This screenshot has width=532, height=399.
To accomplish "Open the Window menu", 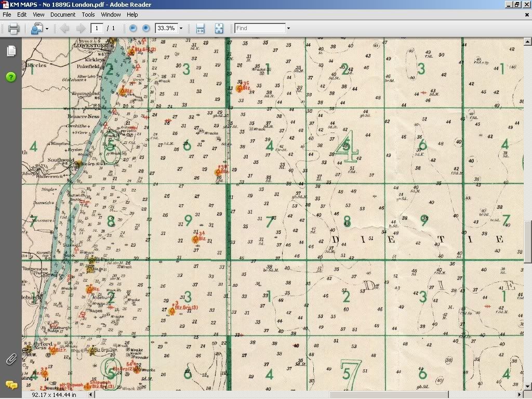I will click(x=111, y=15).
